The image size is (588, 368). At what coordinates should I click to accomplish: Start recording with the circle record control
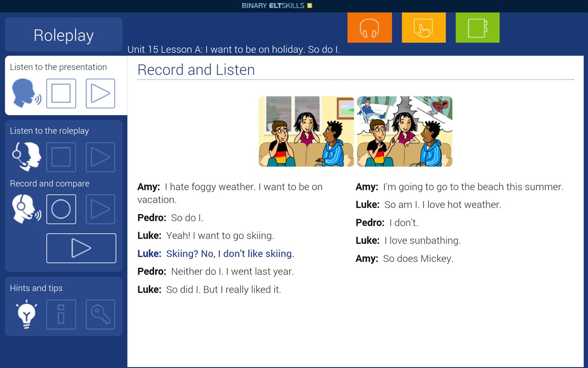pyautogui.click(x=61, y=209)
